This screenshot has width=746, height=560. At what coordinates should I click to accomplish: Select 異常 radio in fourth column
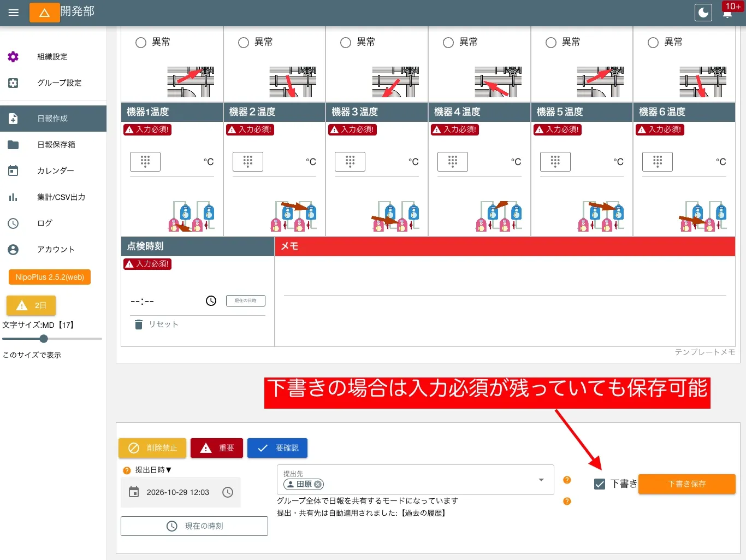(x=448, y=43)
